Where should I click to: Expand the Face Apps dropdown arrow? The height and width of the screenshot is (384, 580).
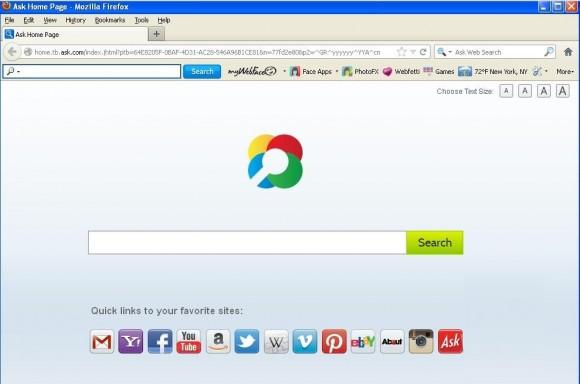coord(337,71)
